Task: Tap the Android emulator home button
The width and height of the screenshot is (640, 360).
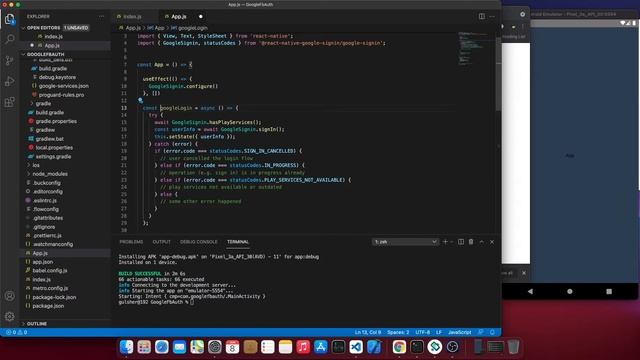Action: [x=570, y=291]
